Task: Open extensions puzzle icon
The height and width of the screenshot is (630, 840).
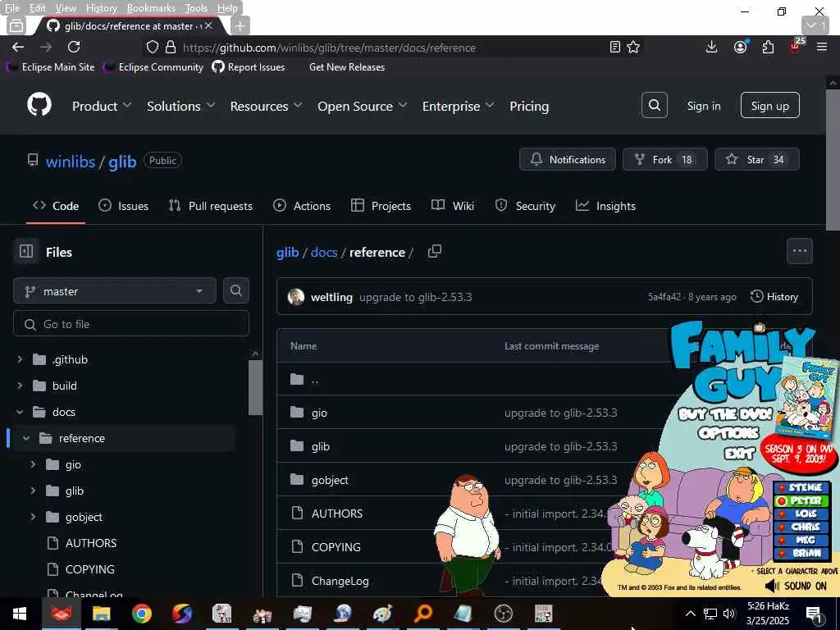Action: pyautogui.click(x=768, y=47)
